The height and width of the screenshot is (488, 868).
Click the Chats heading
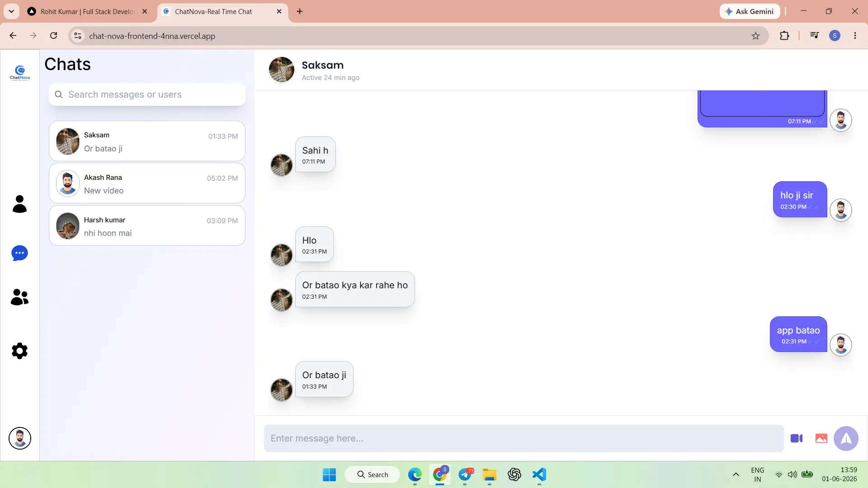click(x=67, y=64)
